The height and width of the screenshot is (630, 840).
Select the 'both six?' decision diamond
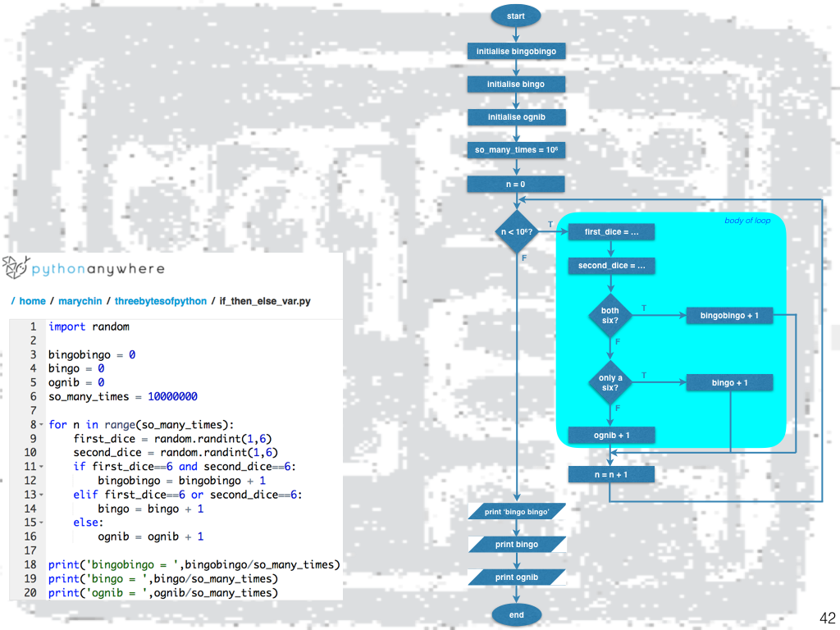[x=610, y=315]
